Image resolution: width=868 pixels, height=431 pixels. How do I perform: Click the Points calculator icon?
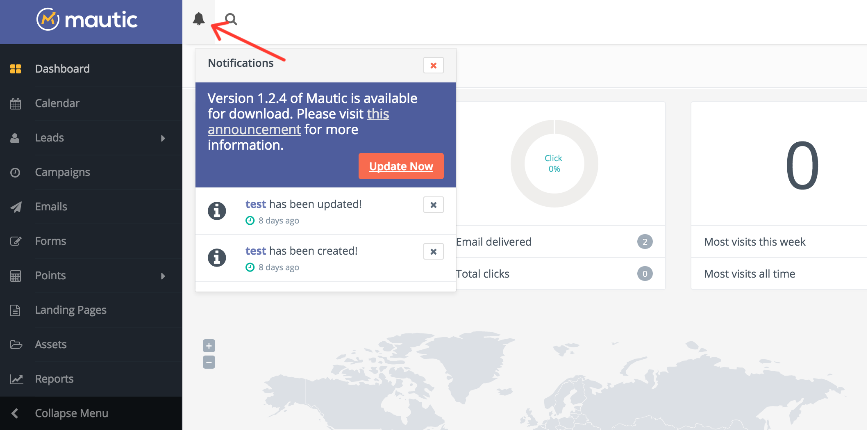(16, 276)
